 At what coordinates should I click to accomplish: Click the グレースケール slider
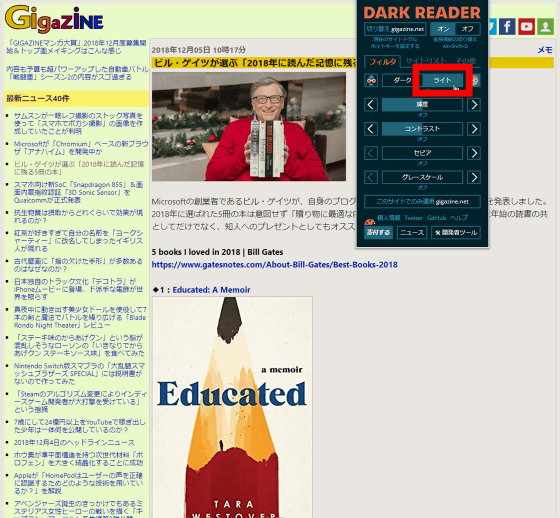[x=422, y=178]
